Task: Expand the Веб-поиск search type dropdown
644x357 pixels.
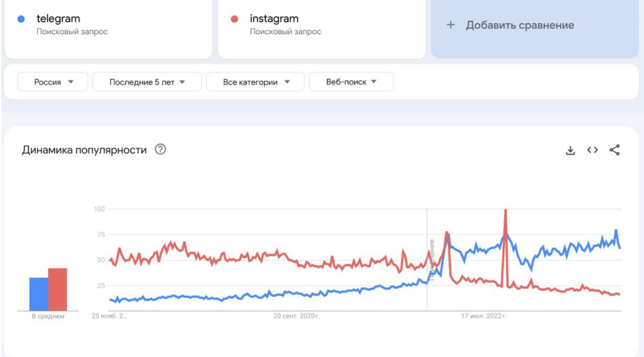Action: [x=350, y=82]
